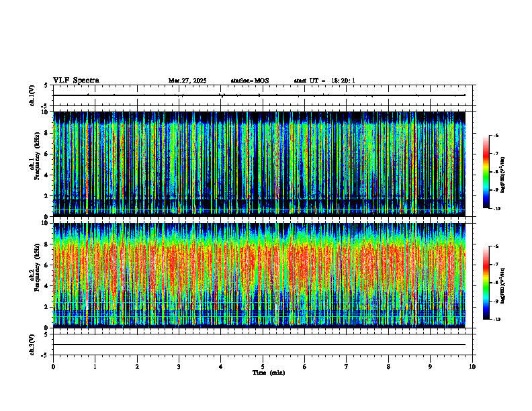Click the "-8" label on ch.2 color bar
This screenshot has height=411, width=532.
pyautogui.click(x=496, y=283)
